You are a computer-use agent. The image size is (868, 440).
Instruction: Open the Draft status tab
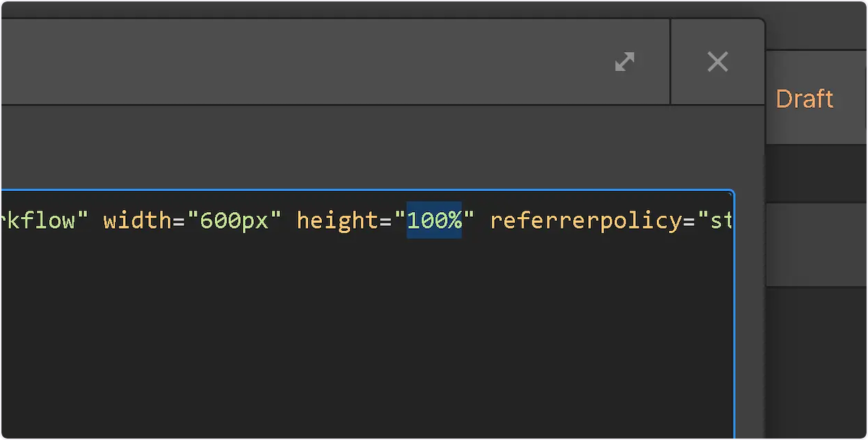pyautogui.click(x=804, y=99)
